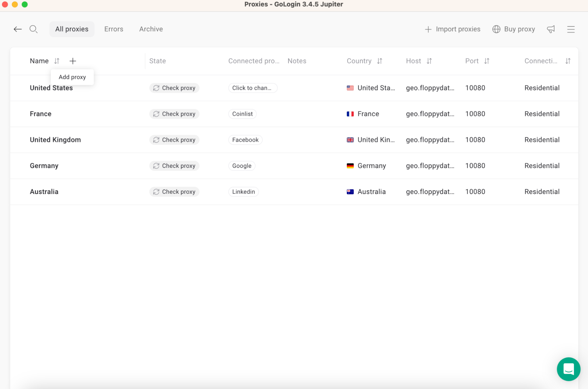
Task: Open the Google connected profile chip
Action: [242, 166]
